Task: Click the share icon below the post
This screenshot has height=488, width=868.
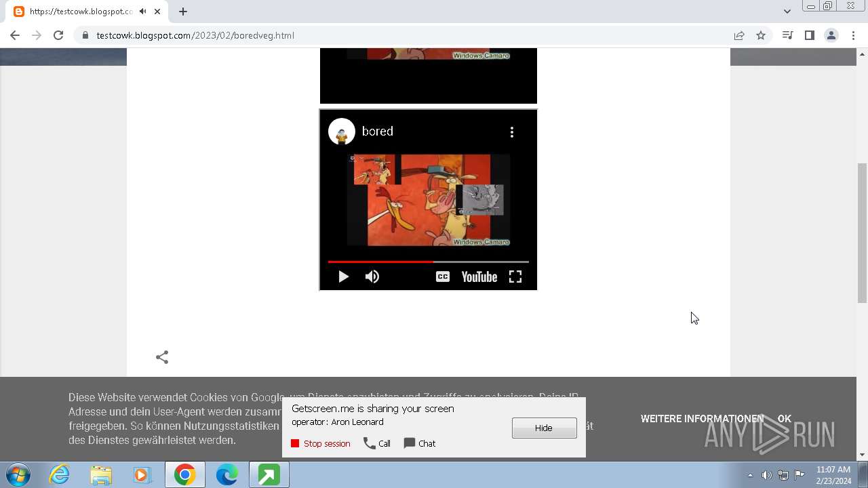Action: pyautogui.click(x=162, y=357)
